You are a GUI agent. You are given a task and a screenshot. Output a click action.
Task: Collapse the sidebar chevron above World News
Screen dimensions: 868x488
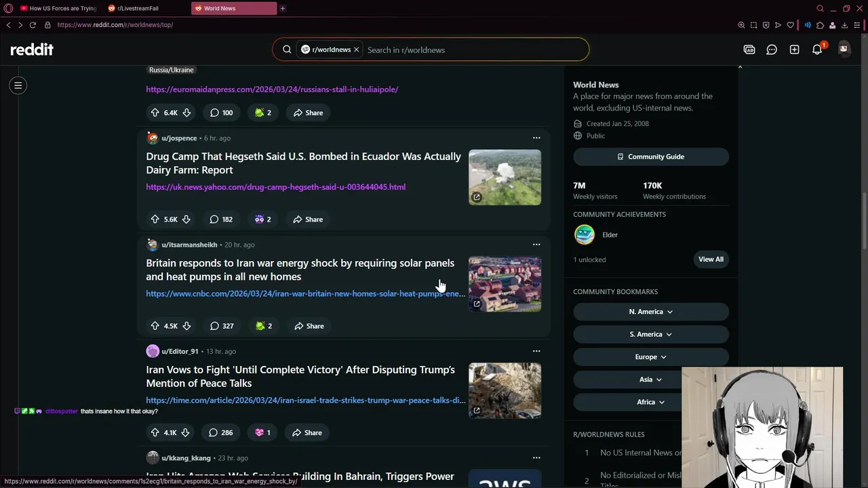pos(740,67)
